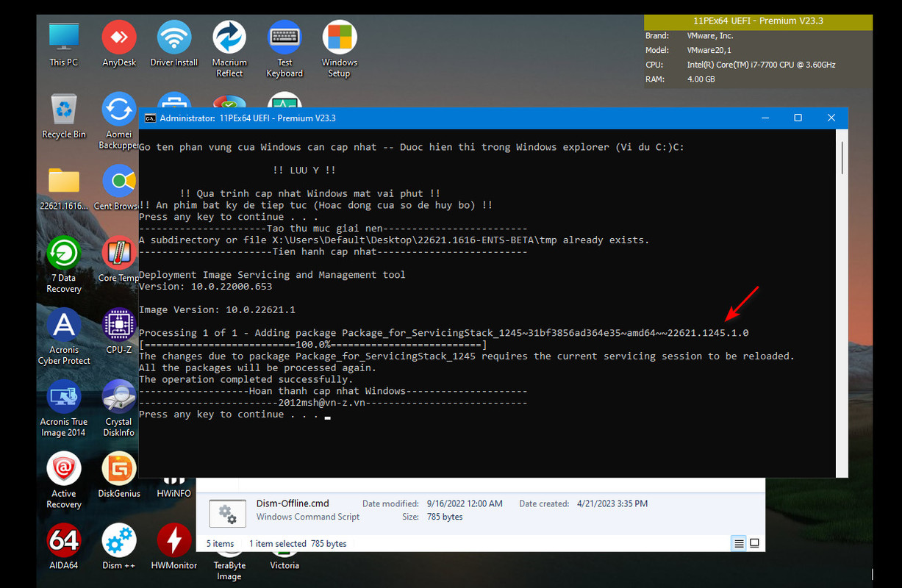902x588 pixels.
Task: Click the 'VMware20,1' model value
Action: 709,50
